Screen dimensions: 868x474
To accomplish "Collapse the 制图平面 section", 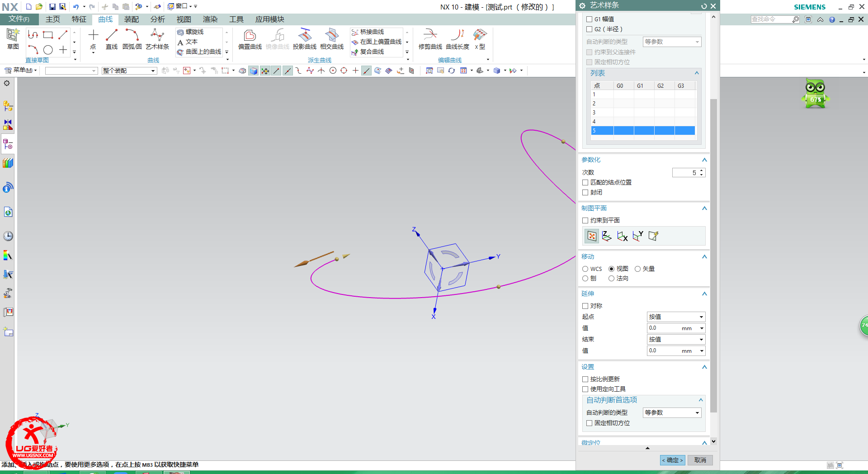I will pos(704,208).
